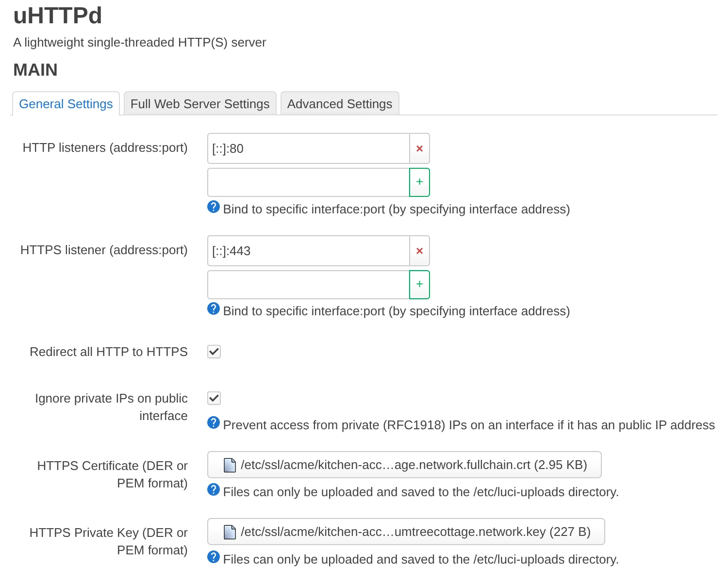This screenshot has height=582, width=728.
Task: Uncheck Ignore private IPs on public interface
Action: pyautogui.click(x=214, y=398)
